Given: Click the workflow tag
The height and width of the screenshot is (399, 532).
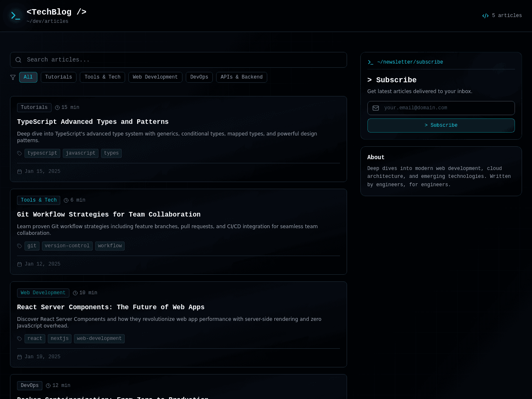Looking at the screenshot, I should tap(110, 246).
